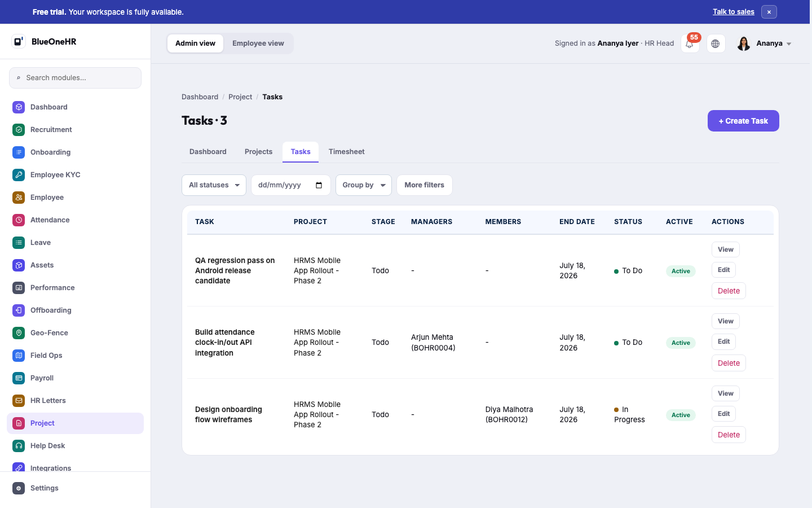Select the Tasks tab

coord(301,152)
